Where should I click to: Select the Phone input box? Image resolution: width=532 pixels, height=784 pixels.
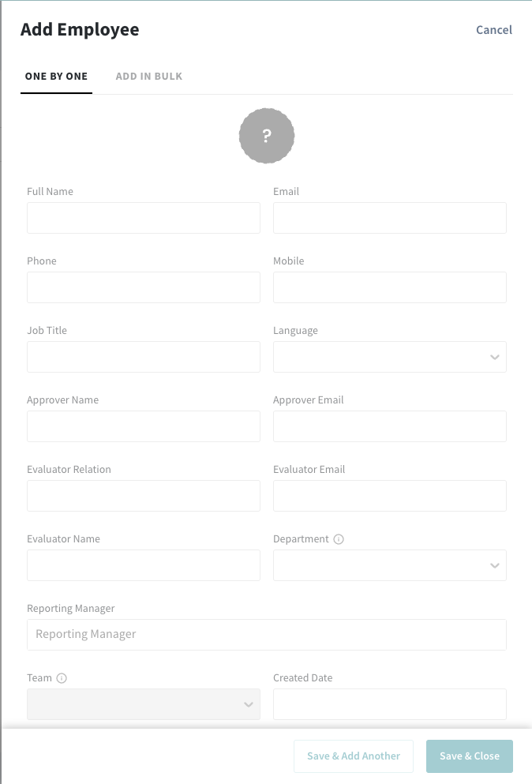[143, 287]
